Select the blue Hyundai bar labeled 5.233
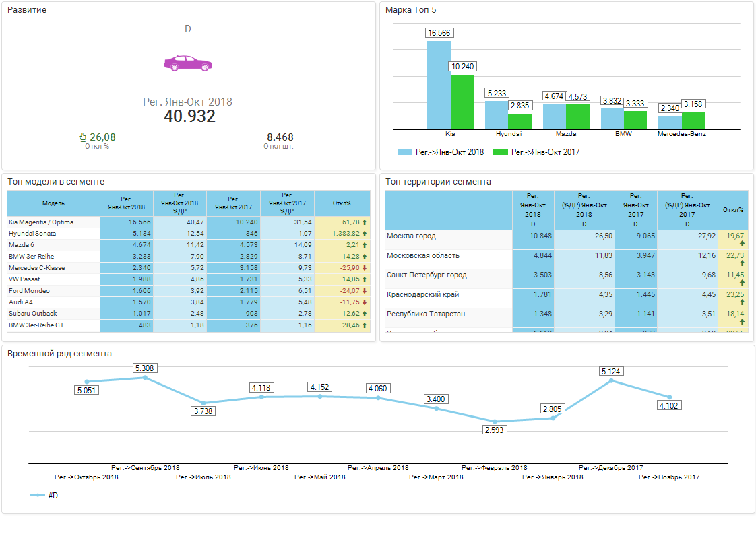Image resolution: width=756 pixels, height=534 pixels. [x=497, y=115]
